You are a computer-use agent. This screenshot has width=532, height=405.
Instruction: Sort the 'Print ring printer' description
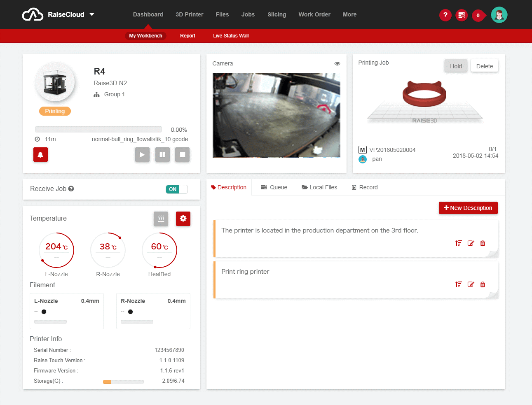coord(459,284)
